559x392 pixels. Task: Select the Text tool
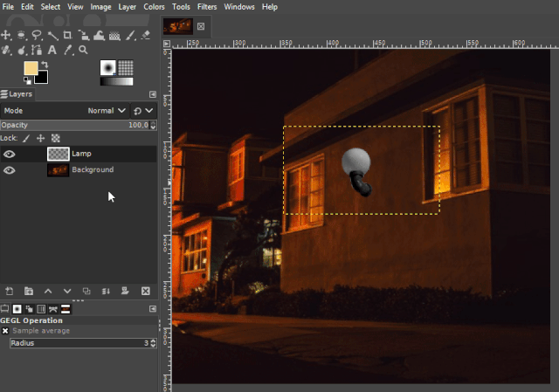point(52,50)
